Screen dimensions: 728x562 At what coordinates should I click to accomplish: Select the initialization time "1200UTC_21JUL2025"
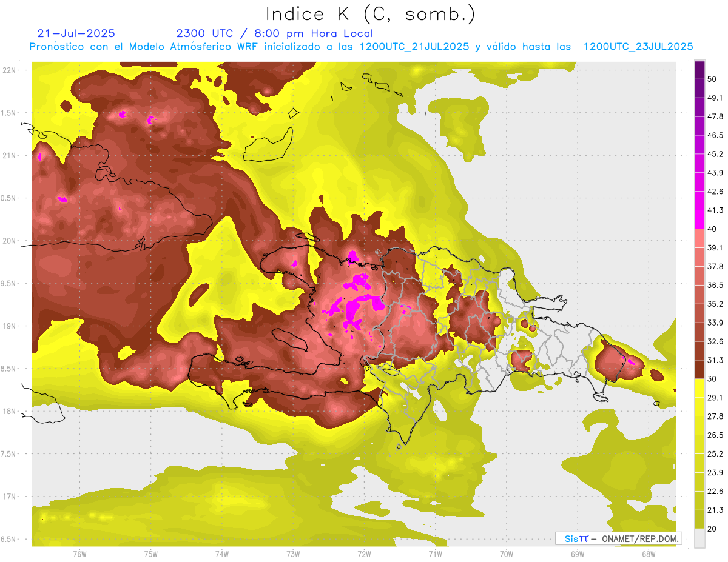414,46
